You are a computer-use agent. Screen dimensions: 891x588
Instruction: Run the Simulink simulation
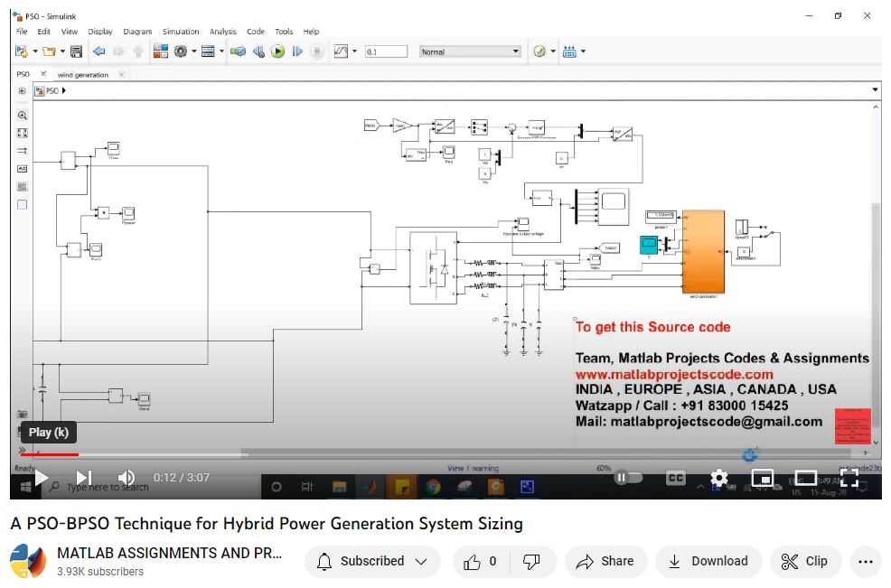[x=278, y=51]
